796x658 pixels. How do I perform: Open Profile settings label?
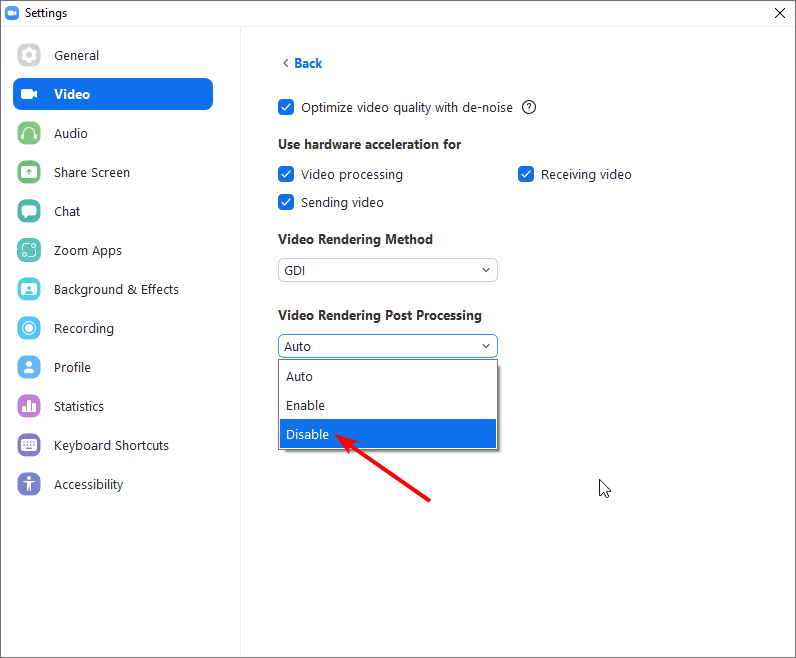click(73, 368)
